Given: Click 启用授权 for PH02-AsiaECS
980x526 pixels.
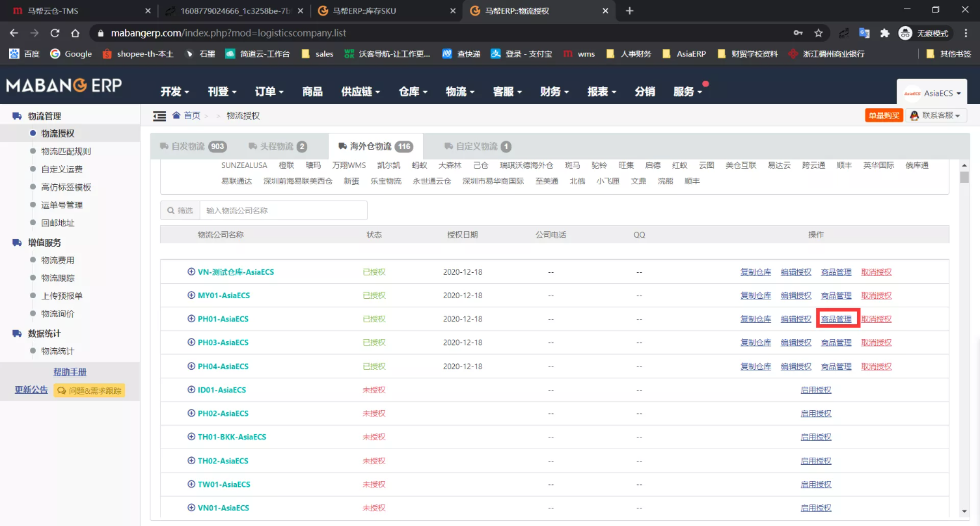Looking at the screenshot, I should tap(816, 413).
